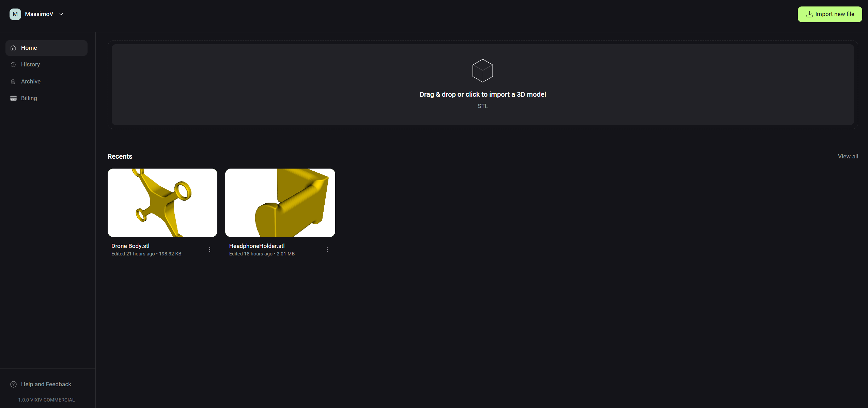Click the Help question mark icon
Screen dimensions: 868x408
pyautogui.click(x=13, y=384)
